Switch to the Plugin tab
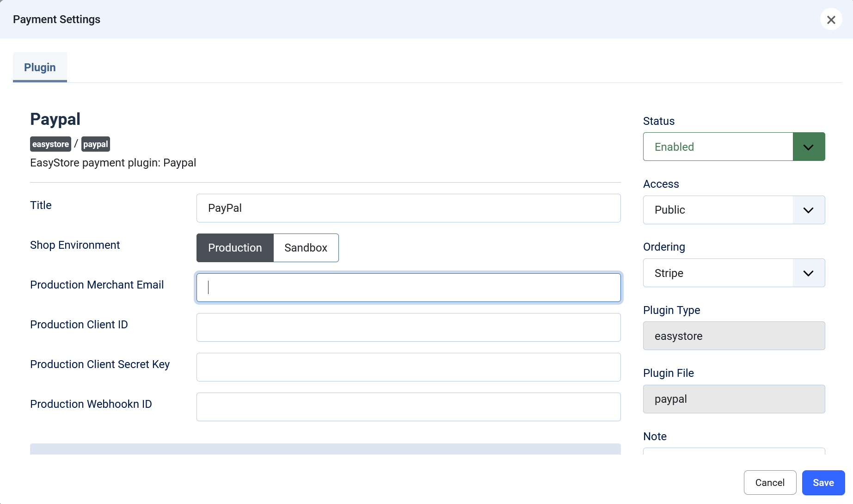The height and width of the screenshot is (504, 853). click(x=40, y=68)
